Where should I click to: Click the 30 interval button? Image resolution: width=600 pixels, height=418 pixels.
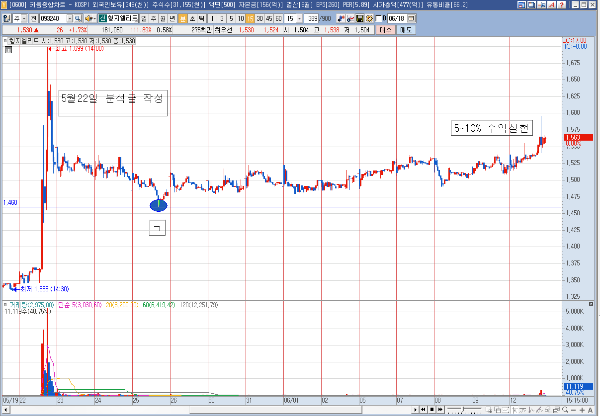click(259, 18)
